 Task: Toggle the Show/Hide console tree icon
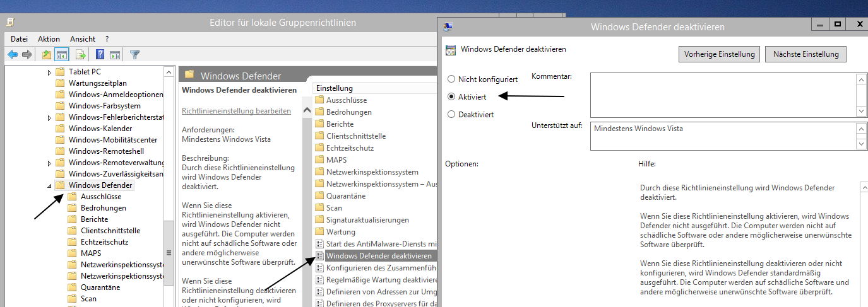pos(62,55)
